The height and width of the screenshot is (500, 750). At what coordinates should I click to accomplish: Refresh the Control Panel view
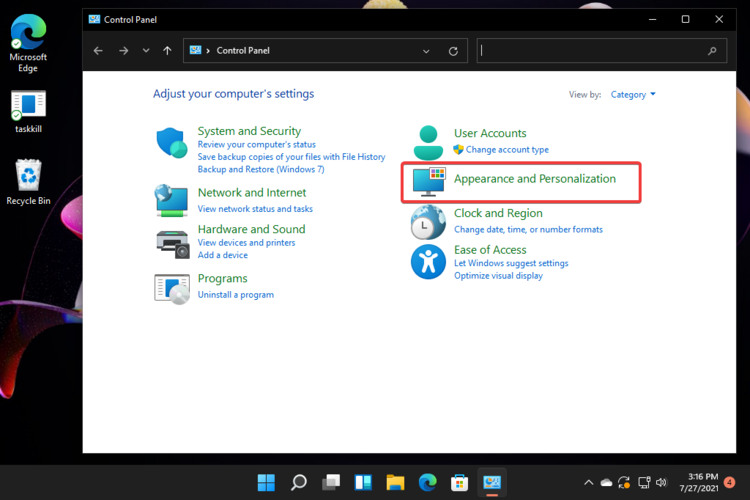tap(453, 51)
